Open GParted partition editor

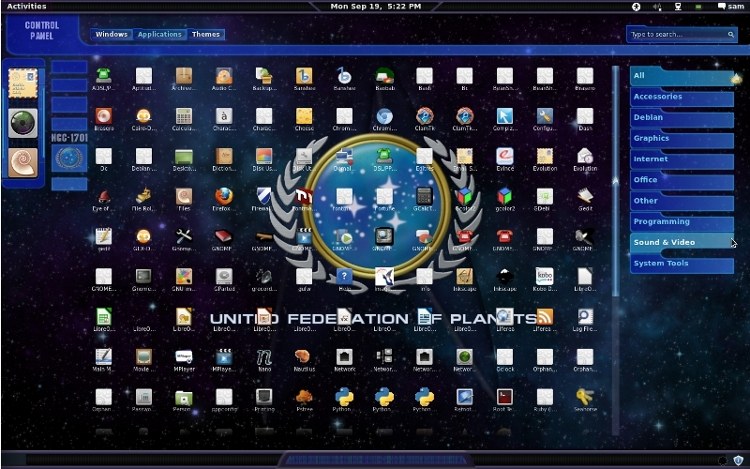(x=224, y=277)
